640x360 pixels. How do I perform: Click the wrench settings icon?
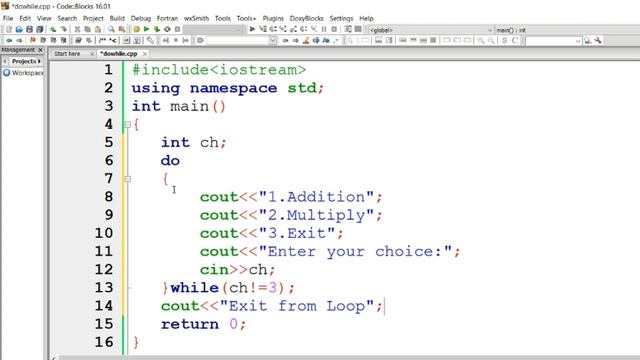[x=598, y=40]
